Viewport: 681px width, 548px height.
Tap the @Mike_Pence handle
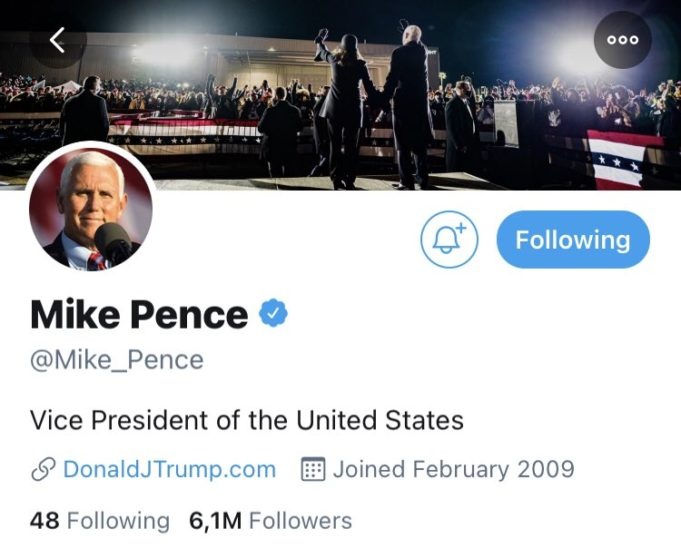pos(116,360)
